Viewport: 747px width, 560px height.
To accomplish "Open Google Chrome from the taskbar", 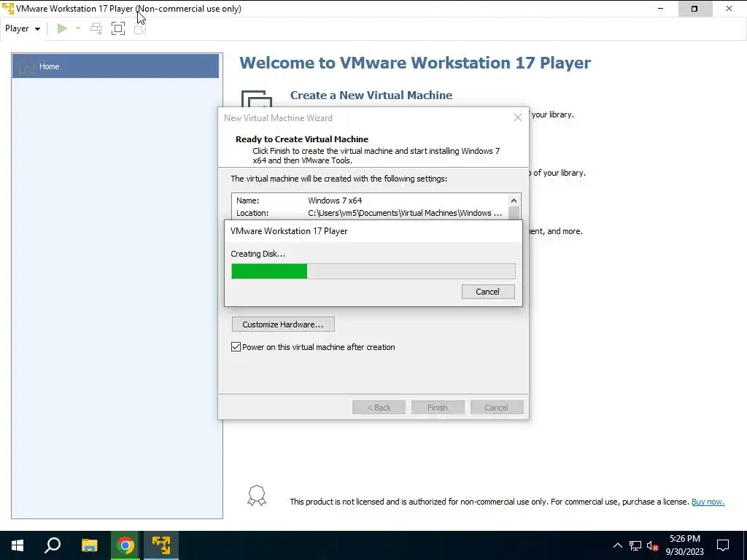I will tap(125, 545).
